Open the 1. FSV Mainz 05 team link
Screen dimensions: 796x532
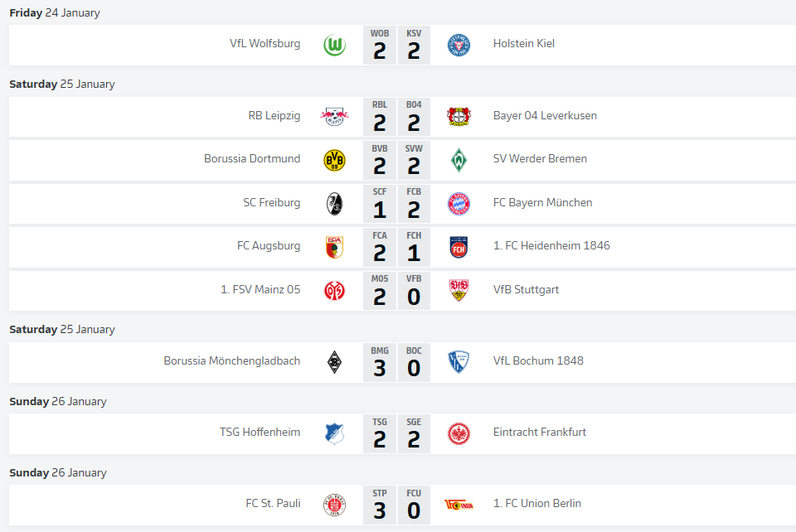(x=260, y=290)
